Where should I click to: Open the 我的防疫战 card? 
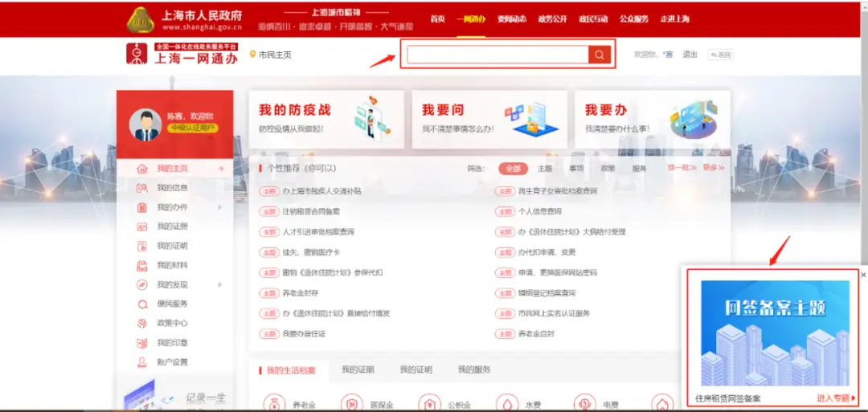326,120
